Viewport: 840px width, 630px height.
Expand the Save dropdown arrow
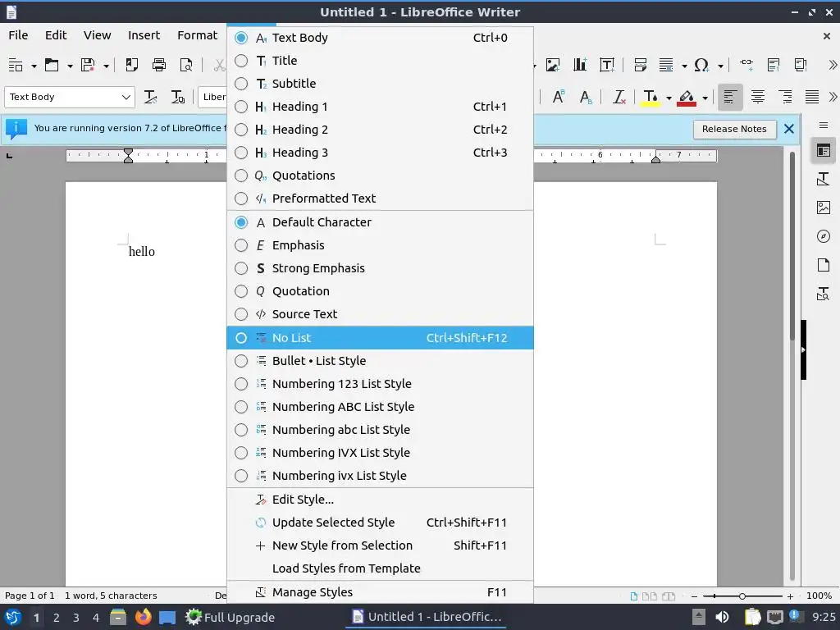106,66
